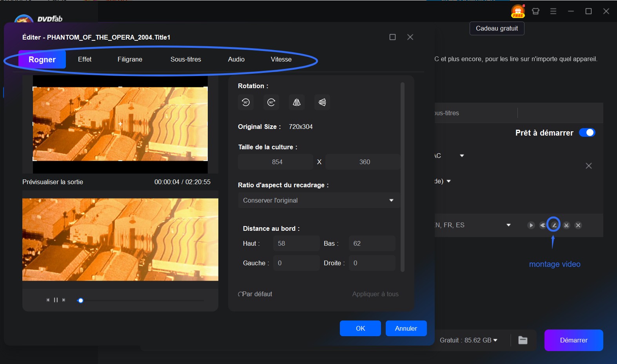Rotate video 90° clockwise
The height and width of the screenshot is (364, 617).
pyautogui.click(x=271, y=102)
